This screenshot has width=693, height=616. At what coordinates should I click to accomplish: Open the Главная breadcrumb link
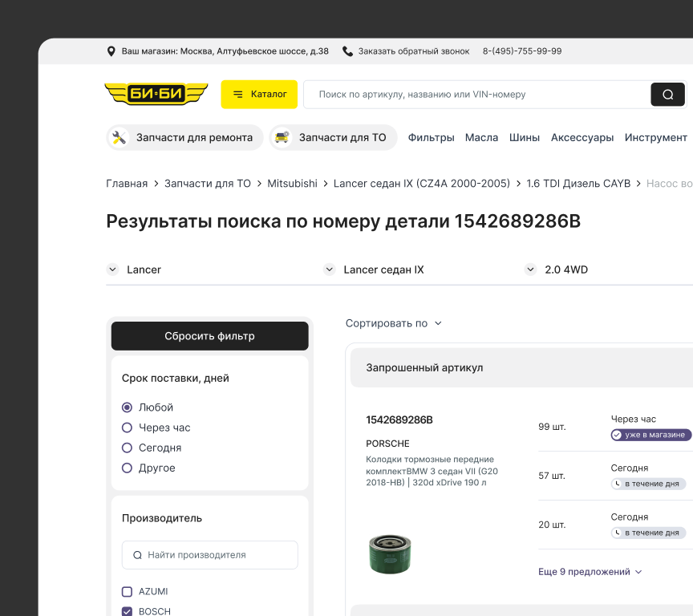pyautogui.click(x=126, y=183)
